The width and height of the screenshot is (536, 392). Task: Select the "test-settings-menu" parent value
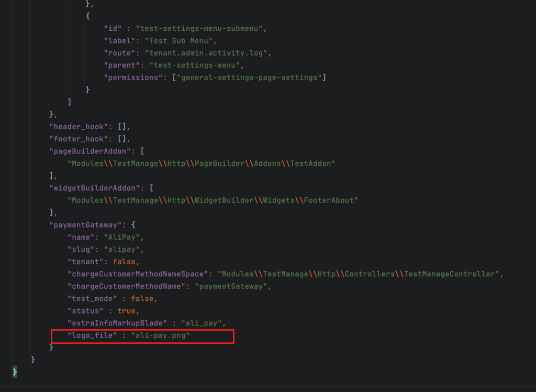point(195,65)
